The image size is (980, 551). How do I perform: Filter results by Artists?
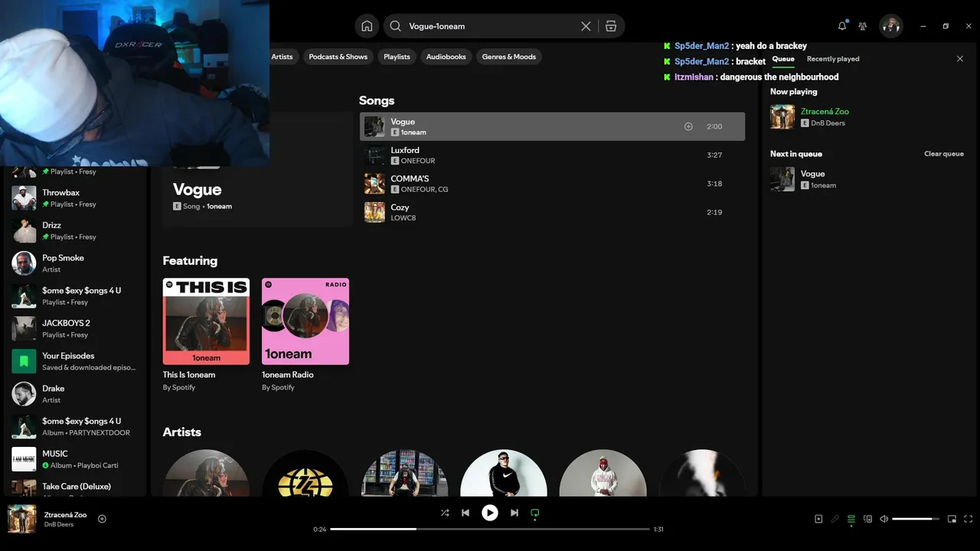(282, 57)
